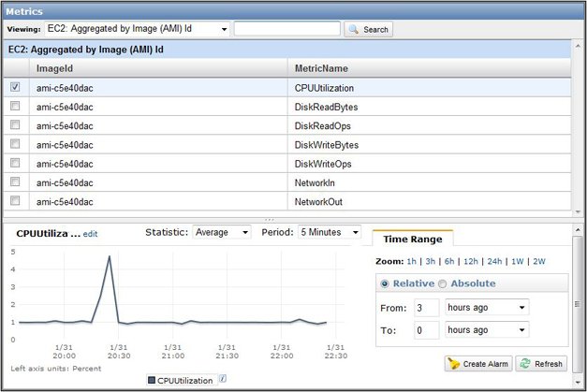Zoom the graph to 2W
This screenshot has width=587, height=392.
coord(539,261)
